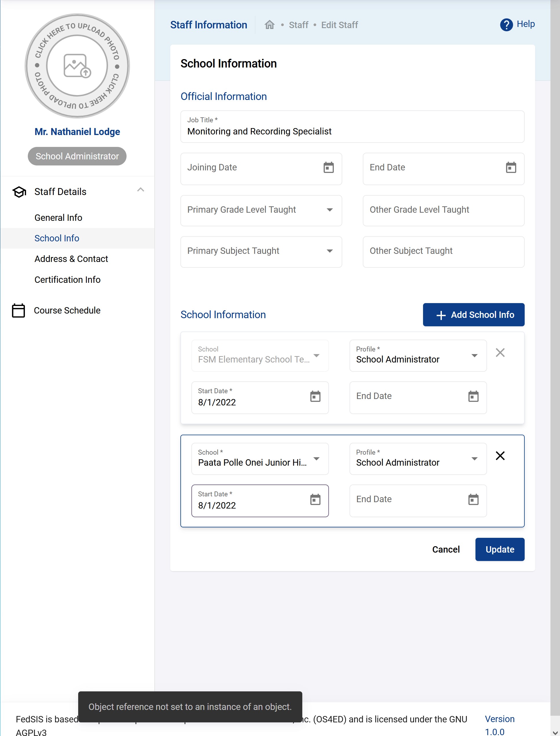Open the Profile dropdown for Paata Polle entry
The height and width of the screenshot is (736, 560).
click(475, 458)
